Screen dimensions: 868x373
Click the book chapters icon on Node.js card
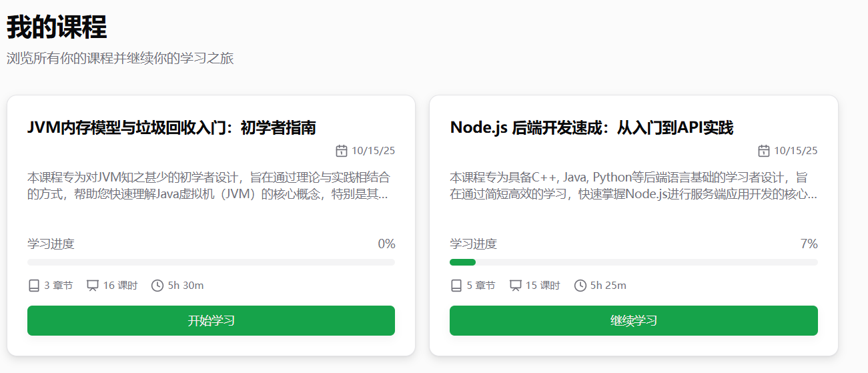pos(456,286)
